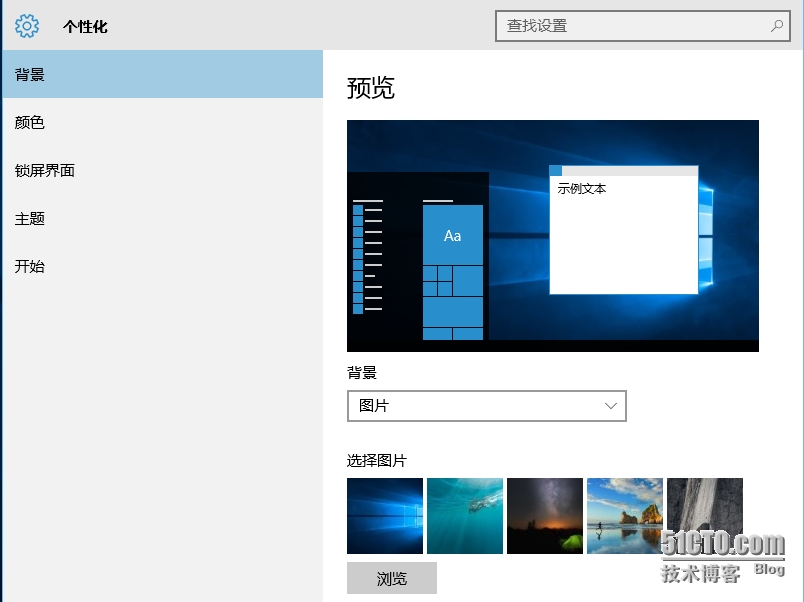Click the Aa tile in preview
This screenshot has height=602, width=804.
pyautogui.click(x=452, y=235)
